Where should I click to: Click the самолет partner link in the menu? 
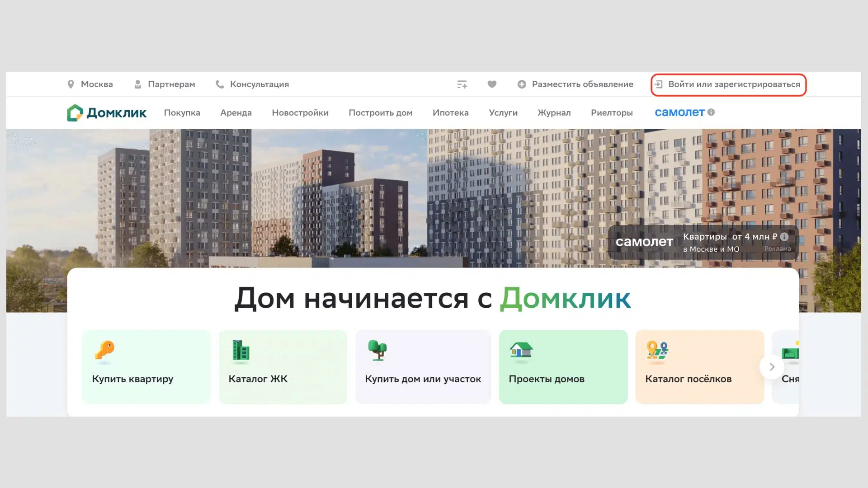(679, 112)
